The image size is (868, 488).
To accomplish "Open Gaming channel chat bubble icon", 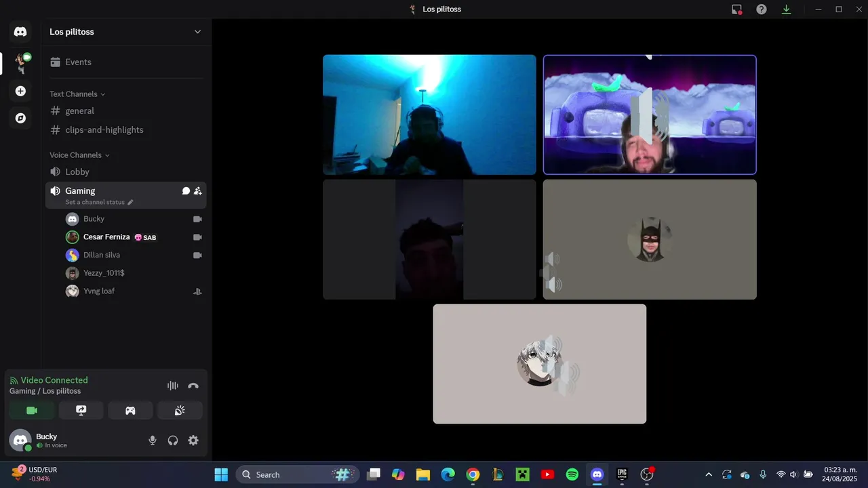I will (186, 191).
